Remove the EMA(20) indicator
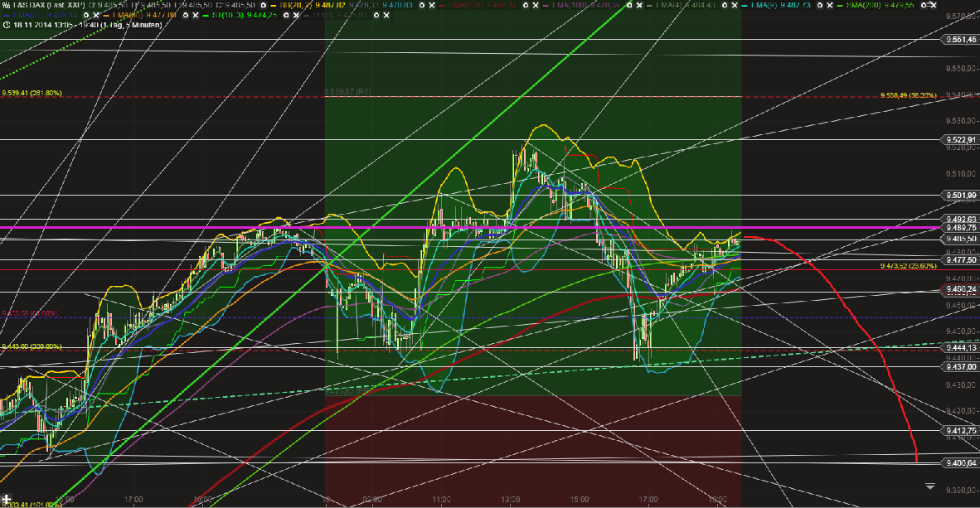Image resolution: width=980 pixels, height=508 pixels. pos(96,15)
